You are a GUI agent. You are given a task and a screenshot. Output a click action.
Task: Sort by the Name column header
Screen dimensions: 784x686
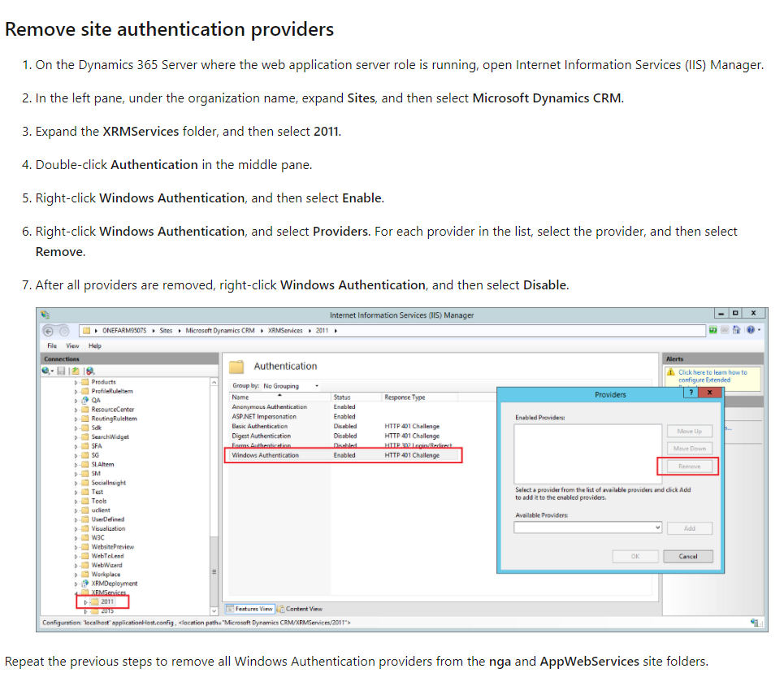point(280,397)
